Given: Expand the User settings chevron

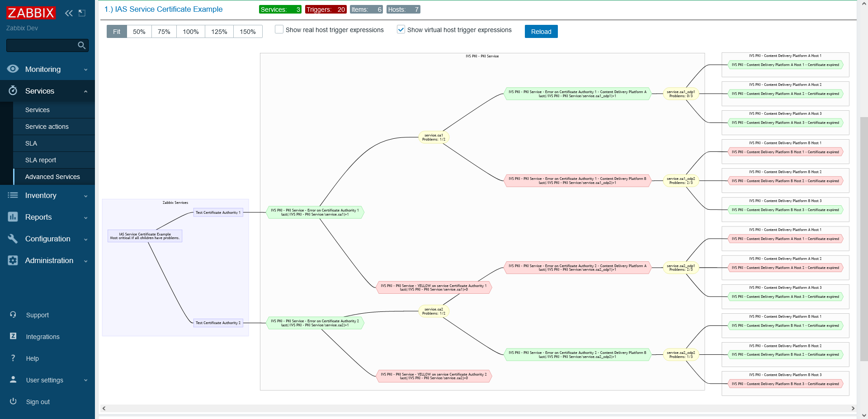Looking at the screenshot, I should [86, 381].
